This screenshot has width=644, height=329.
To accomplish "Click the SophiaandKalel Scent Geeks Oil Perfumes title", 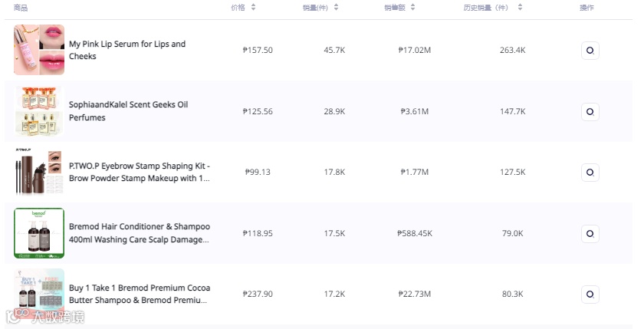I will (x=128, y=111).
